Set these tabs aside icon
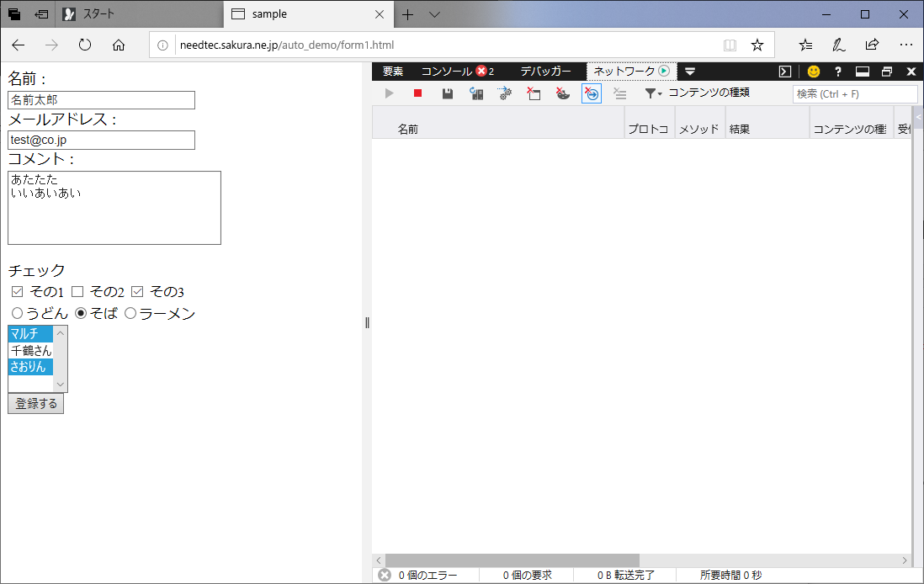Image resolution: width=924 pixels, height=584 pixels. tap(41, 14)
